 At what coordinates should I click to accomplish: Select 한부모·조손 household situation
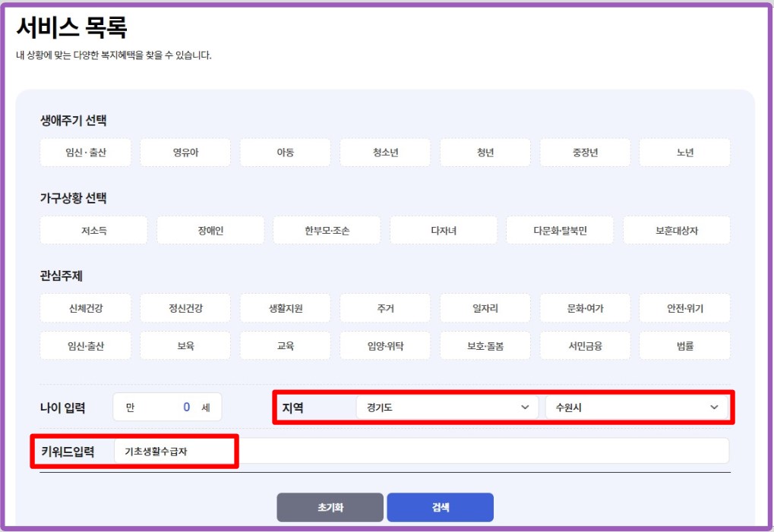(327, 230)
